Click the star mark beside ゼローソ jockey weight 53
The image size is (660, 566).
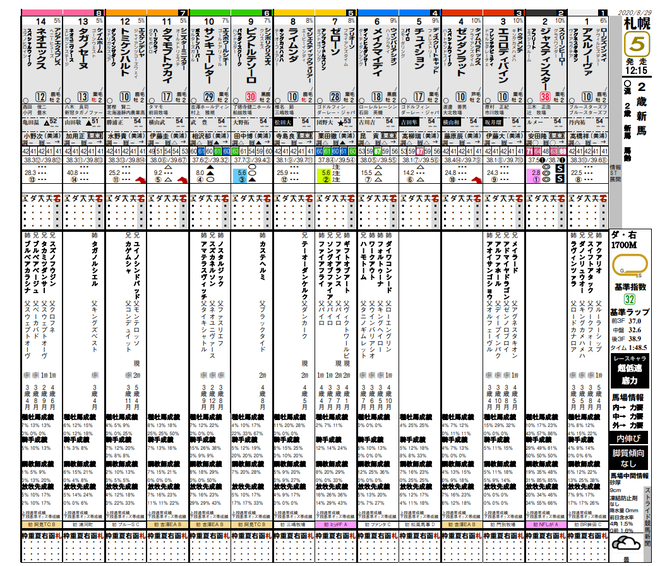click(340, 122)
